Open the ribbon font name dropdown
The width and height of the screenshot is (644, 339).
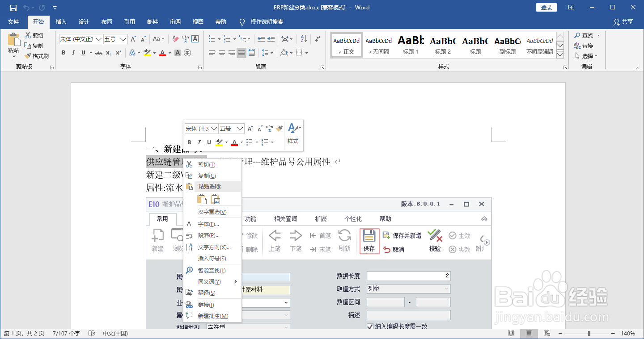(x=99, y=39)
